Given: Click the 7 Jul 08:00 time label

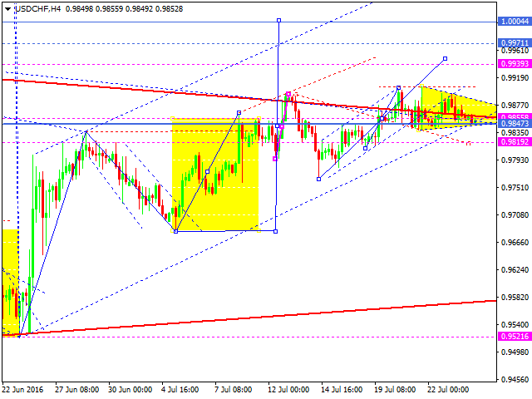Looking at the screenshot, I should [x=234, y=390].
